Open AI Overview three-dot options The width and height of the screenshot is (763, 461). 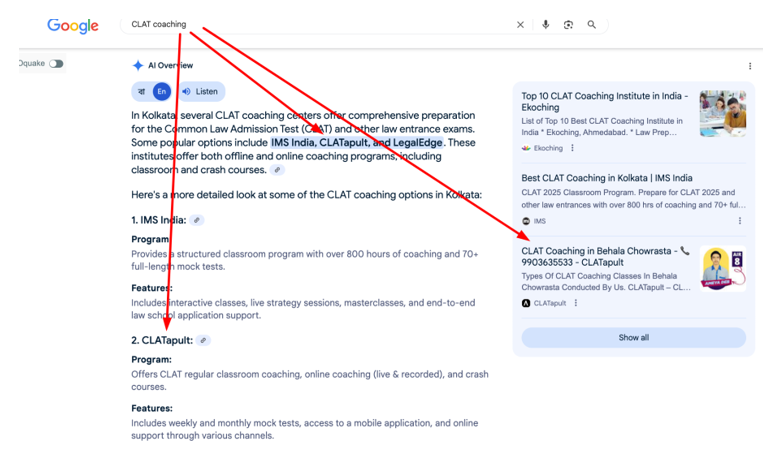tap(750, 66)
